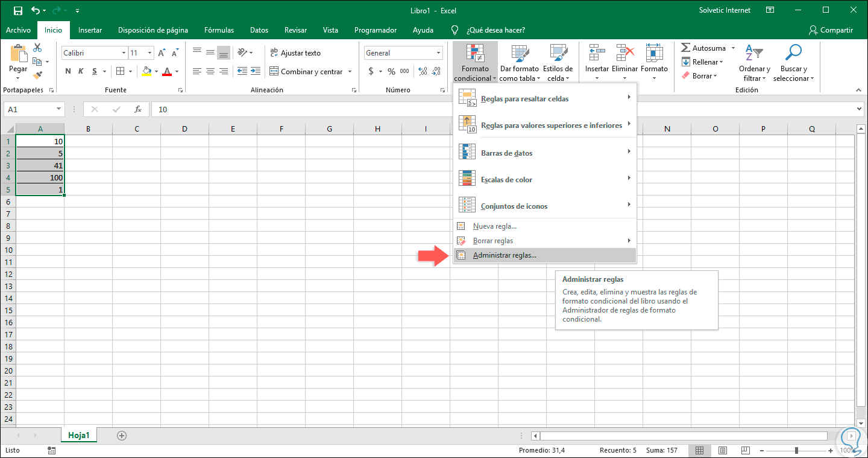Click the Rellenar fill button
Viewport: 868px width, 458px height.
(702, 62)
